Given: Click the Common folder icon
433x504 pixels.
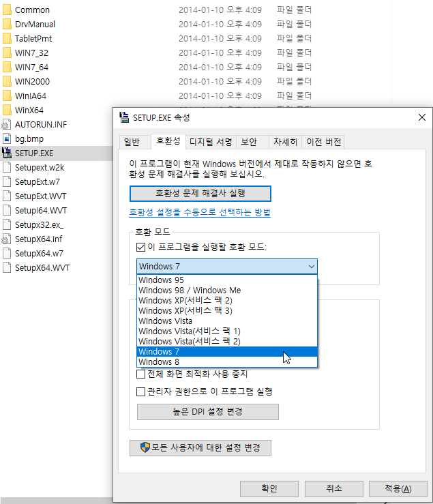Looking at the screenshot, I should (x=7, y=10).
